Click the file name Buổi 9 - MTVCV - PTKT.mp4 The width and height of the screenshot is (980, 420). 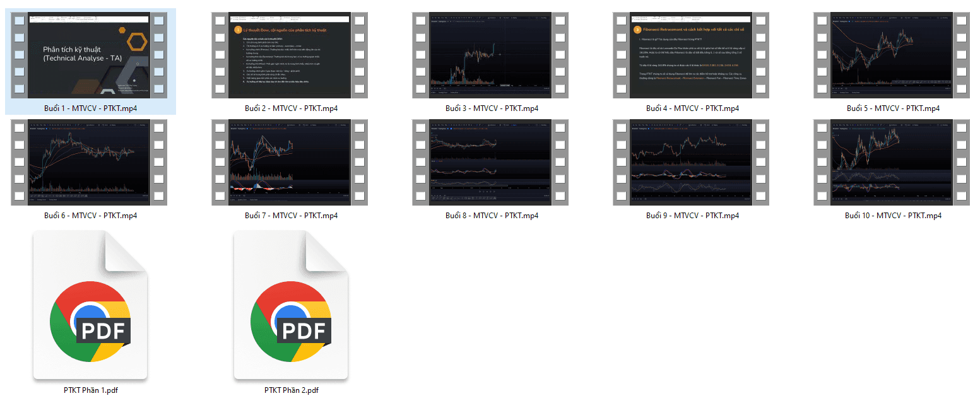692,216
